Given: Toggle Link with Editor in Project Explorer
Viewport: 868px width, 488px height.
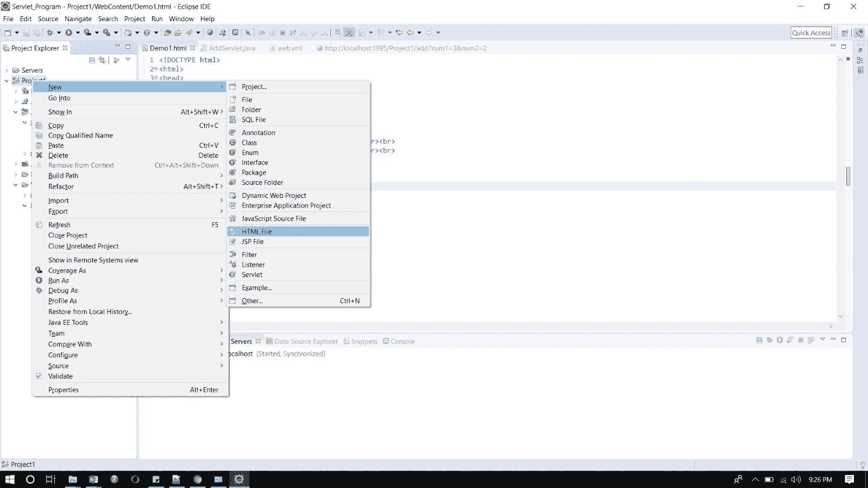Looking at the screenshot, I should tap(103, 60).
